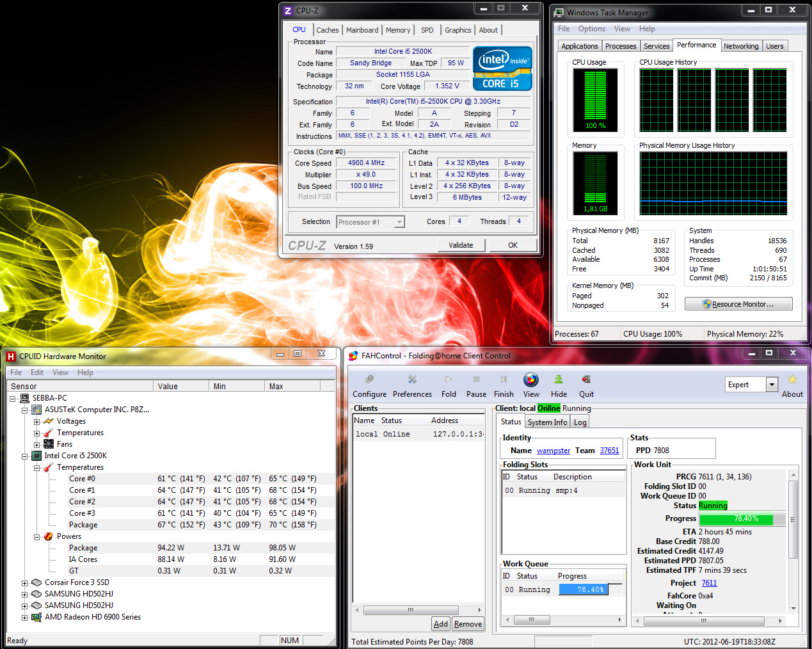812x649 pixels.
Task: Open the Processes tab in Task Manager
Action: 621,46
